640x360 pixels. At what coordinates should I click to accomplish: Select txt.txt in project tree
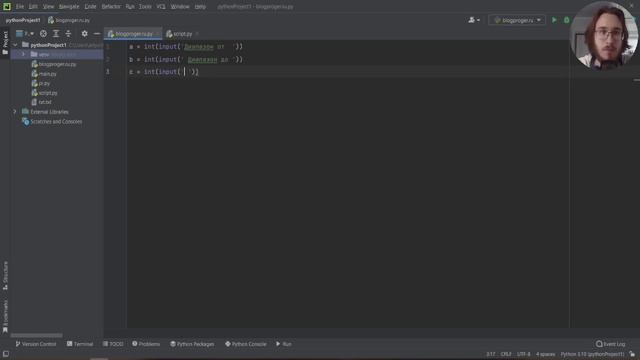click(x=41, y=102)
